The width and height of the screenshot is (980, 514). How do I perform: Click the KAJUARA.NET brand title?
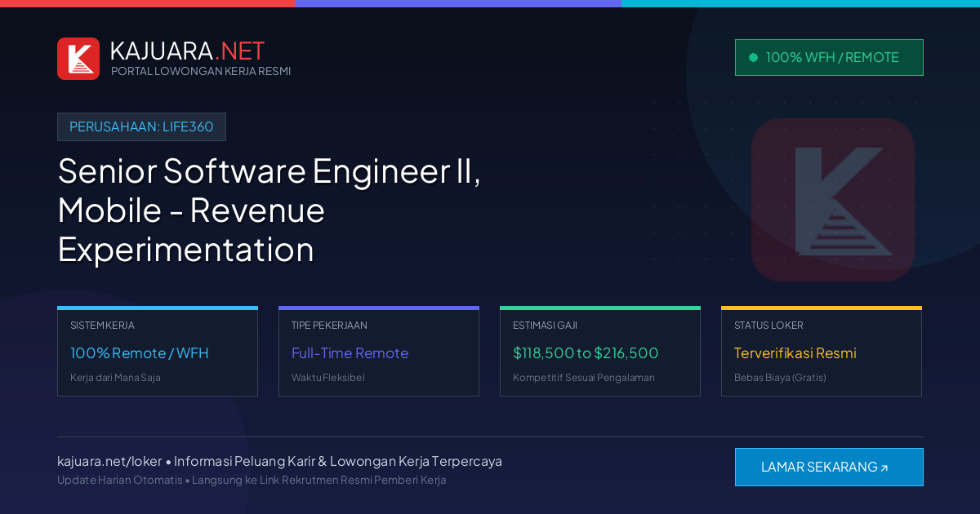pyautogui.click(x=187, y=51)
